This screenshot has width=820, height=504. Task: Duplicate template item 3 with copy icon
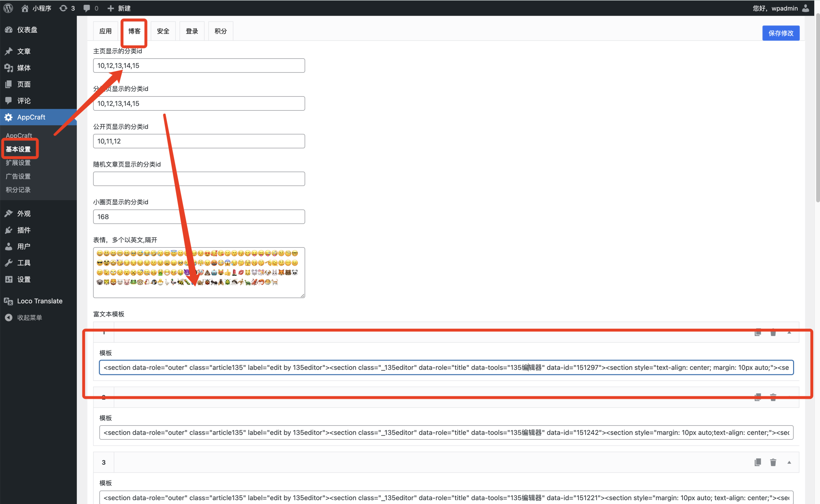[x=758, y=462]
